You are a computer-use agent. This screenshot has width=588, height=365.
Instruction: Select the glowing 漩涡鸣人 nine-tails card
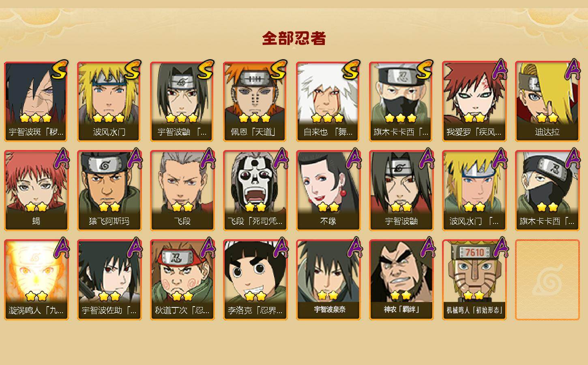(36, 280)
